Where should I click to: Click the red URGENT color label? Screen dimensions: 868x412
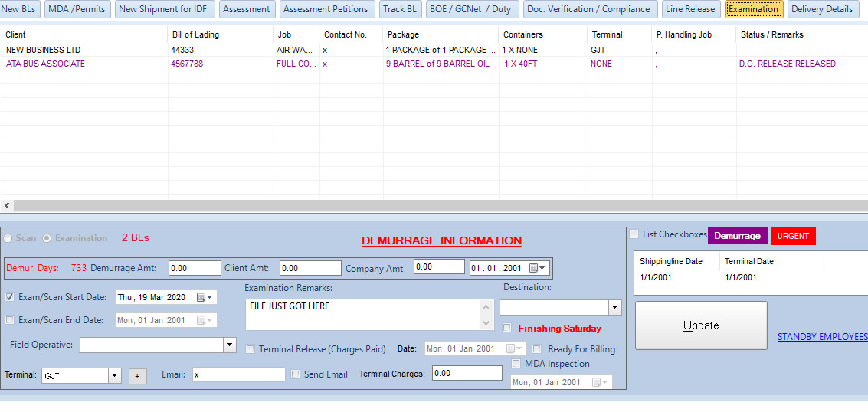(793, 236)
